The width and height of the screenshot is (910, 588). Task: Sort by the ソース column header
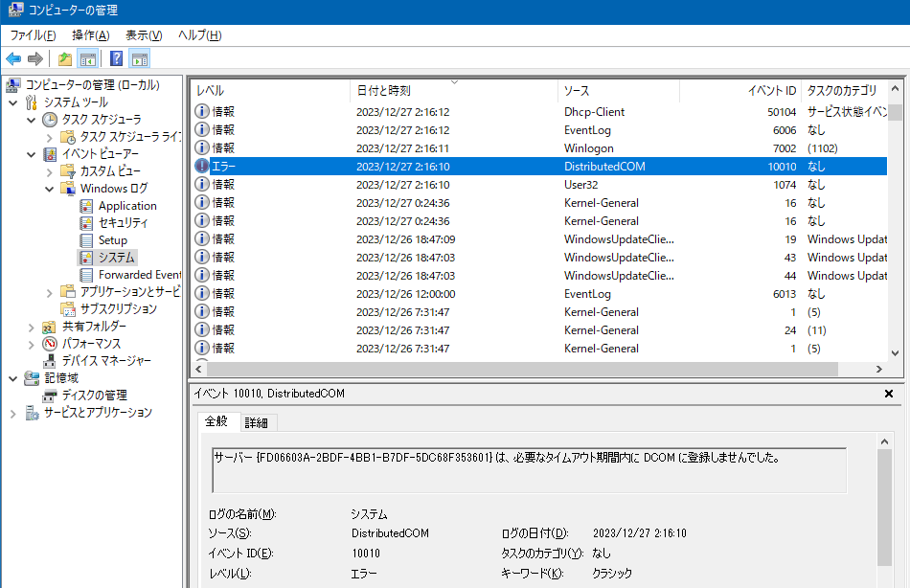619,91
